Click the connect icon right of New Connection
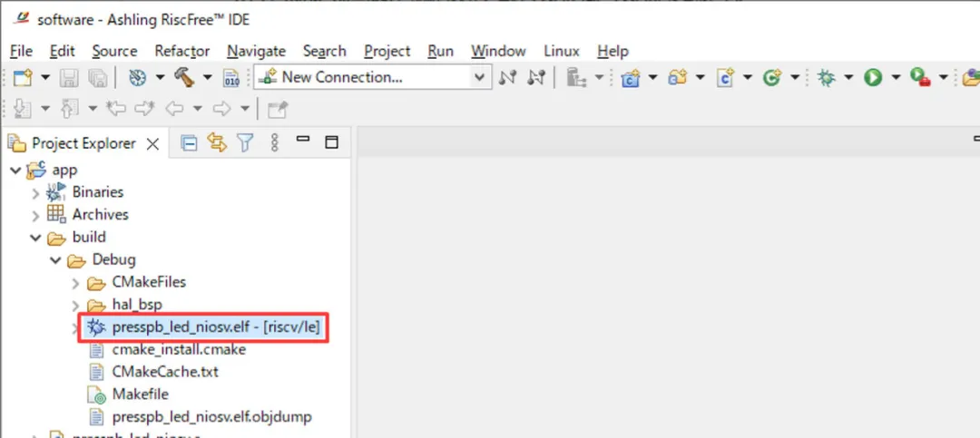This screenshot has width=980, height=438. tap(508, 77)
